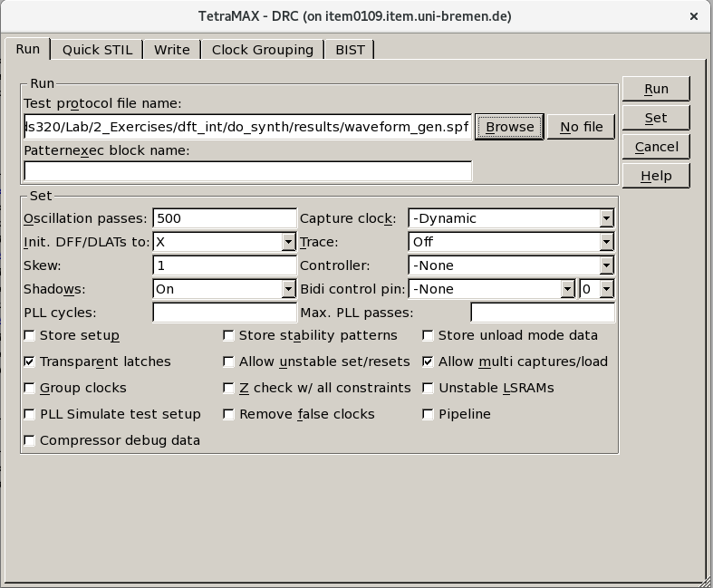713x588 pixels.
Task: Enable Store stability patterns checkbox
Action: tap(228, 335)
